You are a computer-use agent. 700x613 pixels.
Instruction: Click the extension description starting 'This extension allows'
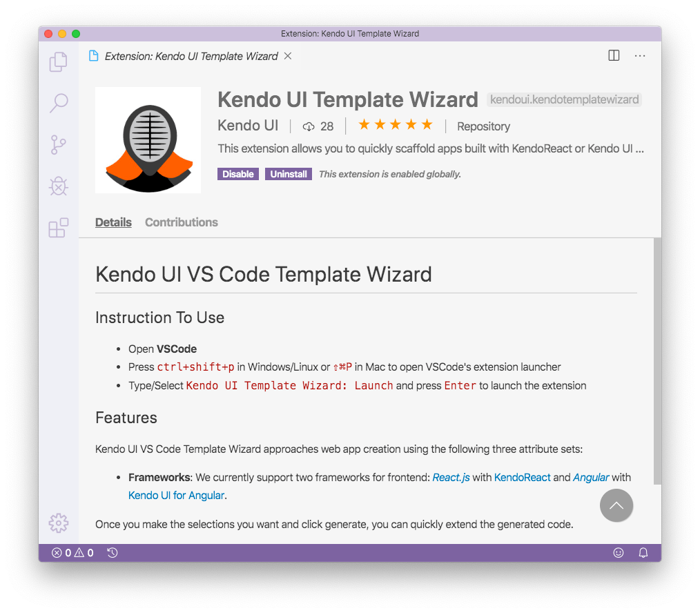(431, 148)
